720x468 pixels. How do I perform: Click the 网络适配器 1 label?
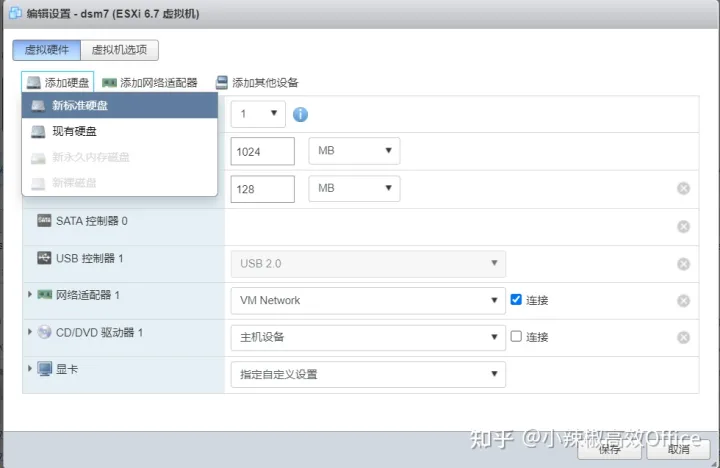pos(88,295)
